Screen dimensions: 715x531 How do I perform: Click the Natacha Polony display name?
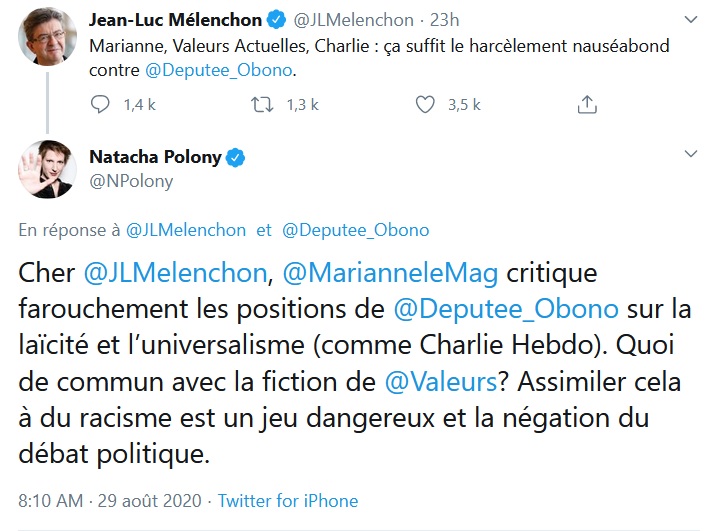pyautogui.click(x=157, y=157)
